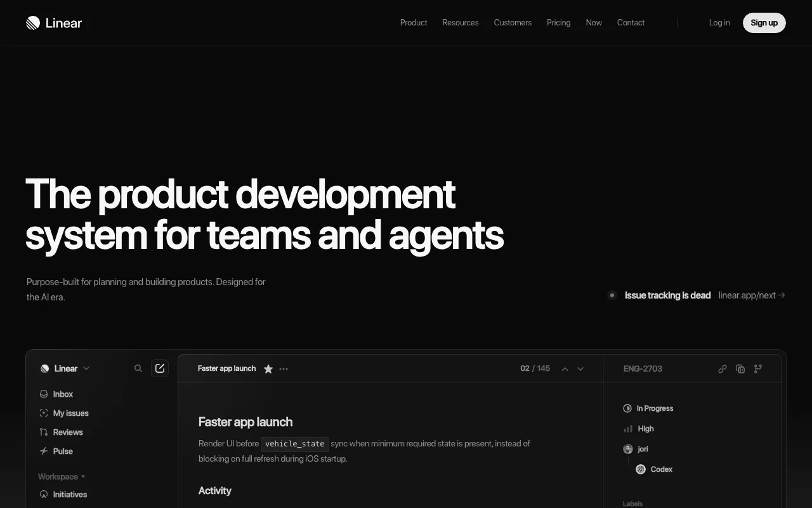Click the Inbox tray icon
812x508 pixels.
point(44,394)
